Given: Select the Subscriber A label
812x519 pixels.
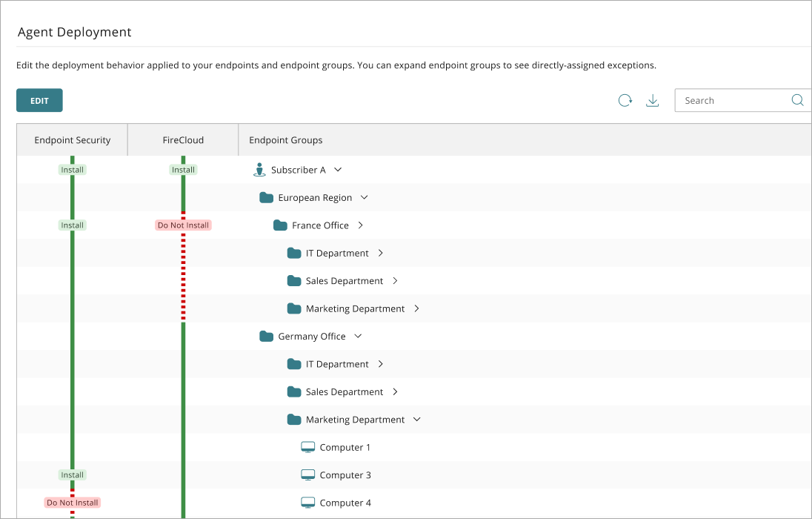Looking at the screenshot, I should tap(300, 169).
